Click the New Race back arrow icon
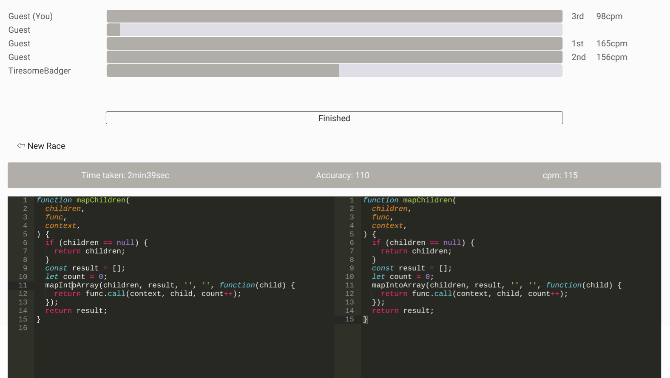This screenshot has height=378, width=670. tap(21, 146)
